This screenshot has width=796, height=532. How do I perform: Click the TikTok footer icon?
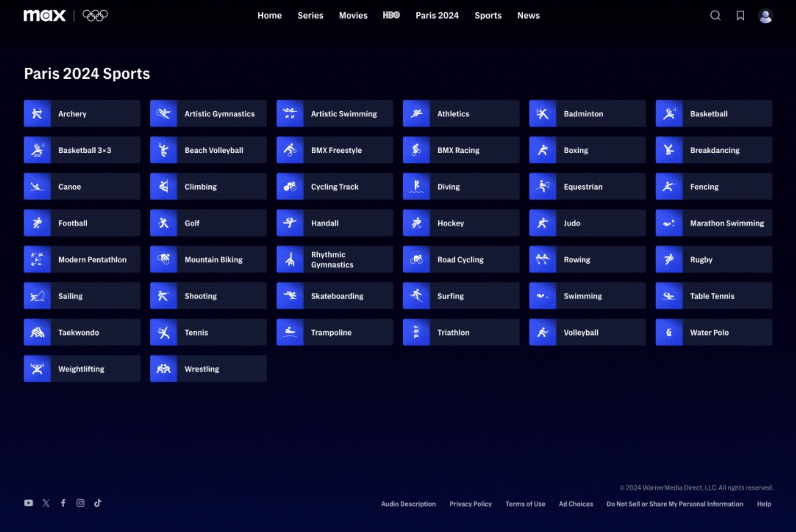[98, 503]
